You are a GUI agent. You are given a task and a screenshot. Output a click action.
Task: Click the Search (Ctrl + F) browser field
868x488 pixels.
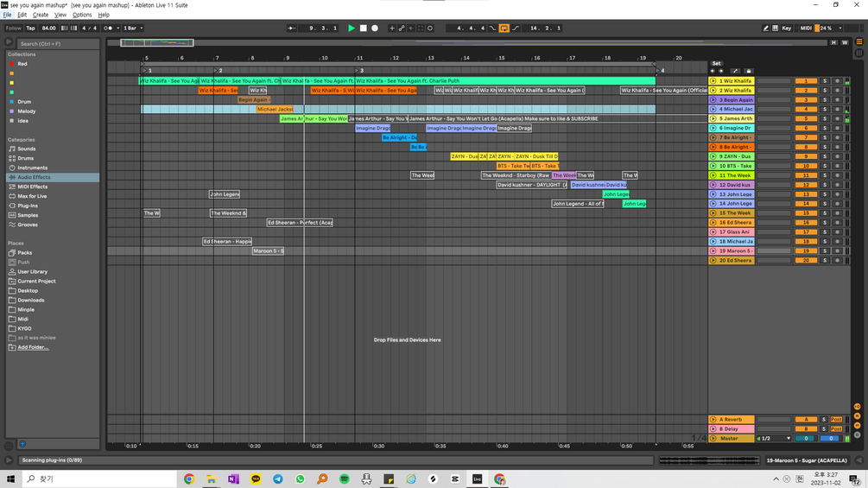[58, 43]
